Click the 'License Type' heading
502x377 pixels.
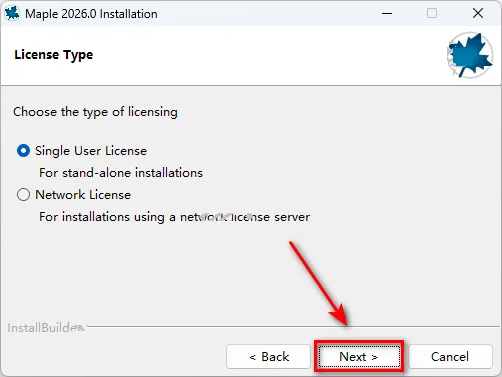pos(54,55)
